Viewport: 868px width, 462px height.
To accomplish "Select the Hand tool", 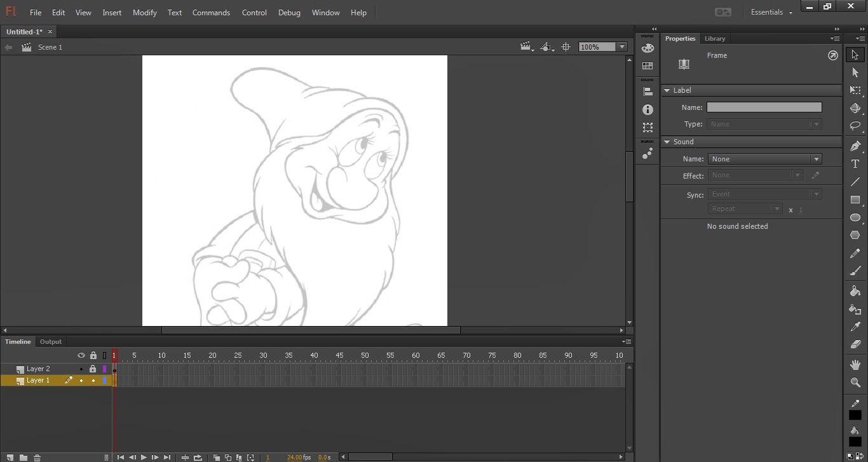I will click(x=855, y=365).
